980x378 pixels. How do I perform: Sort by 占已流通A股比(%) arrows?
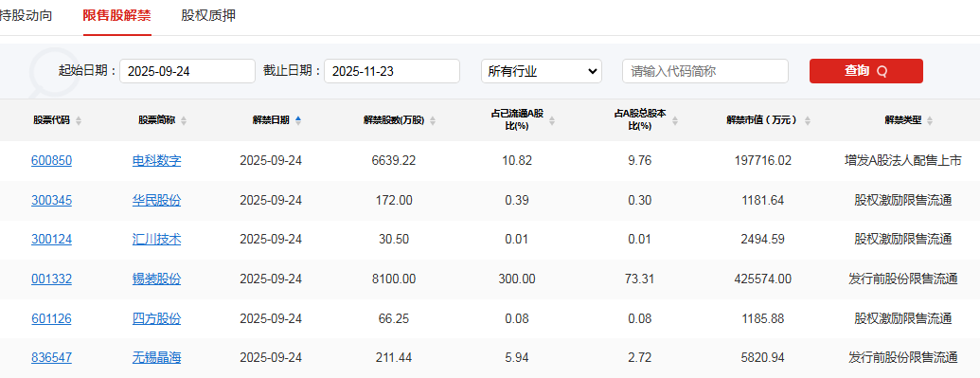coord(552,120)
